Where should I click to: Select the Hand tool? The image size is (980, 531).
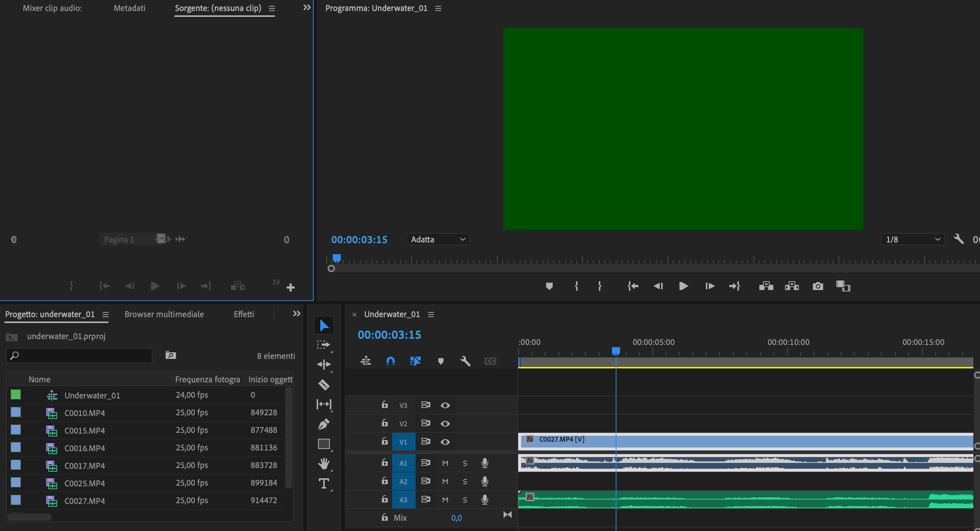tap(323, 463)
